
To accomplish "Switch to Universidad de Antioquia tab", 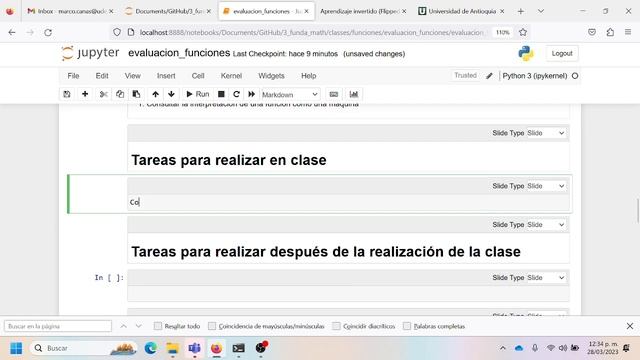I will pos(461,11).
